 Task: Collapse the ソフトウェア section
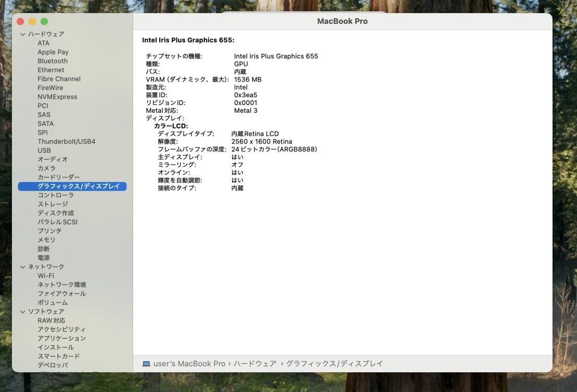tap(22, 312)
